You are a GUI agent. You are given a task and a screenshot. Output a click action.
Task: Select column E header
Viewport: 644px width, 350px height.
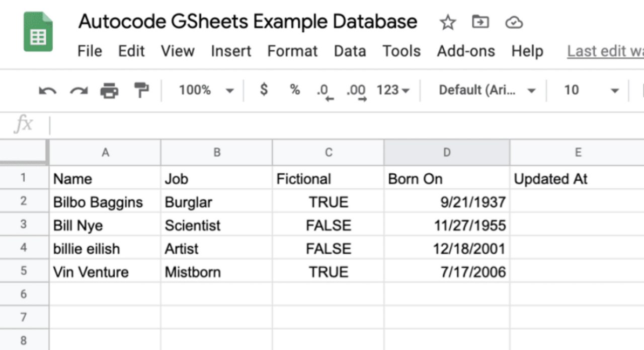(577, 153)
